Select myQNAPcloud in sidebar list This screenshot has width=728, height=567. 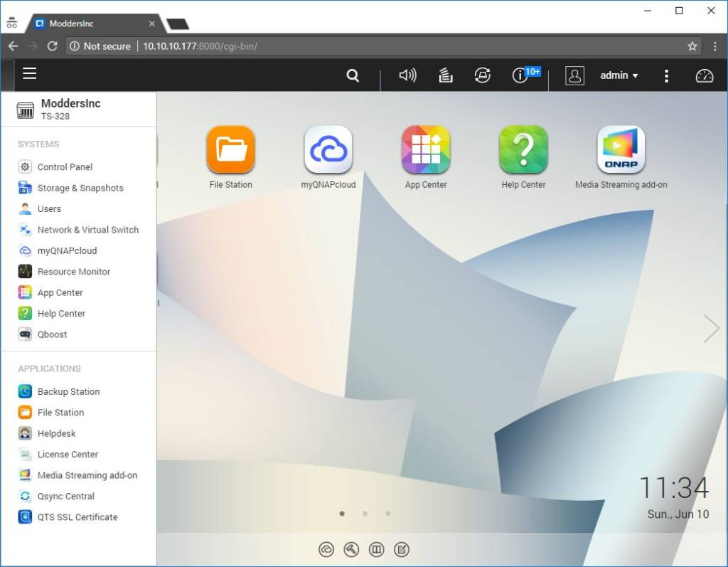[57, 250]
